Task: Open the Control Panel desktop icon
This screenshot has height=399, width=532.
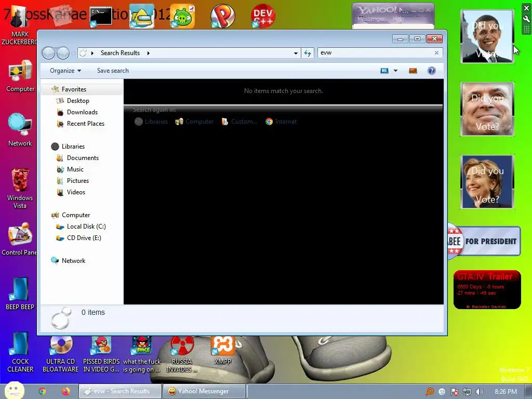Action: 19,240
